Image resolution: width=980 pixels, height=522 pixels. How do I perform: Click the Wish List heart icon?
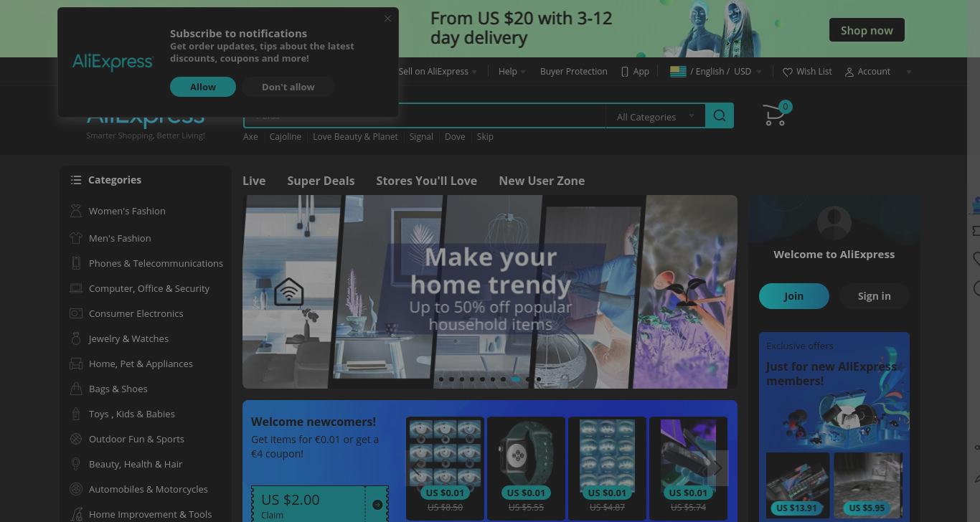pyautogui.click(x=787, y=72)
